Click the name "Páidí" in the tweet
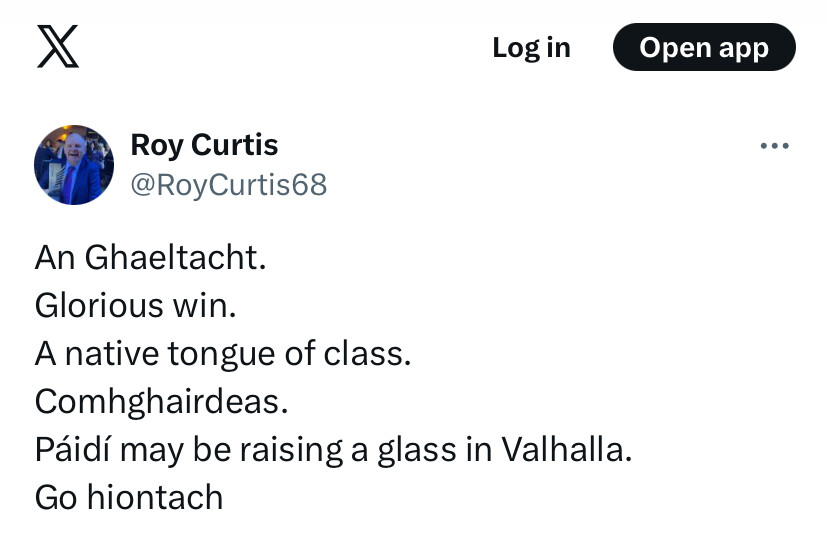The width and height of the screenshot is (828, 545). pyautogui.click(x=76, y=450)
